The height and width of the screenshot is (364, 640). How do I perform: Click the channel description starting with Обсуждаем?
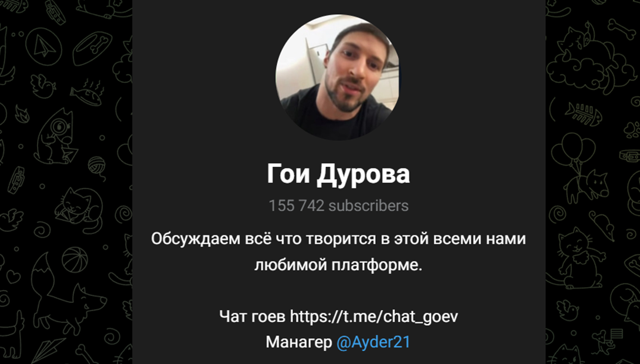coord(338,252)
